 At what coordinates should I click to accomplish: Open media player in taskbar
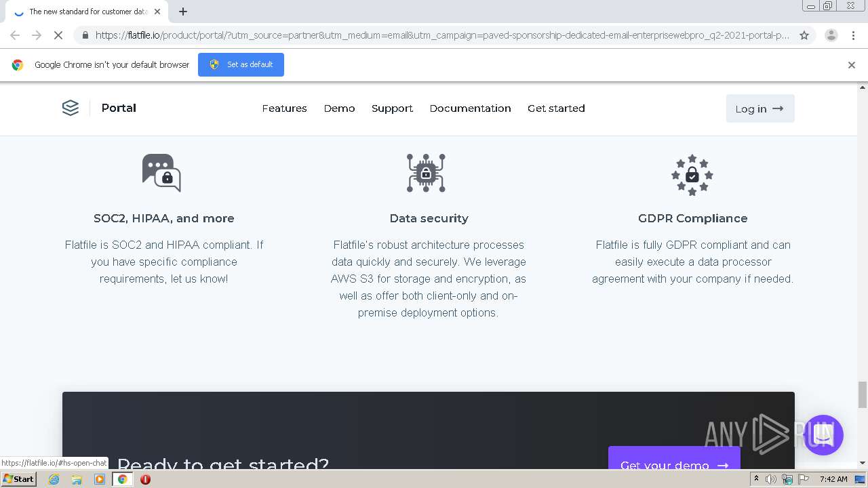tap(100, 479)
